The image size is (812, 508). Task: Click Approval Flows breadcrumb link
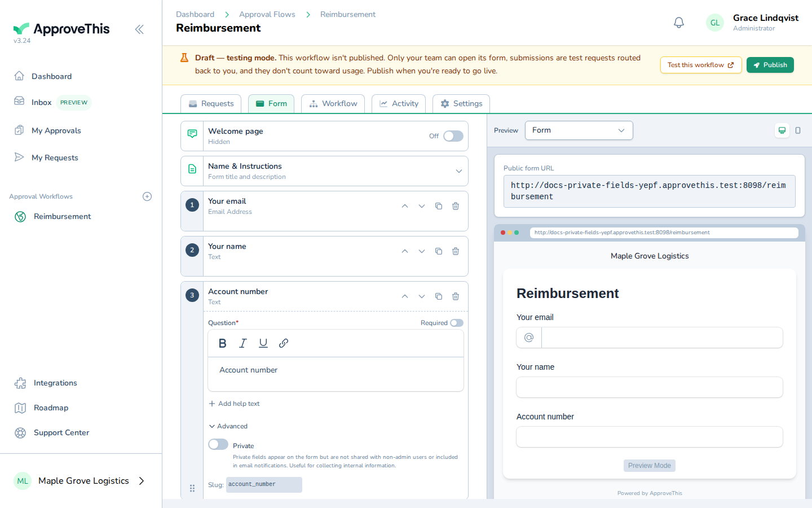pyautogui.click(x=267, y=14)
